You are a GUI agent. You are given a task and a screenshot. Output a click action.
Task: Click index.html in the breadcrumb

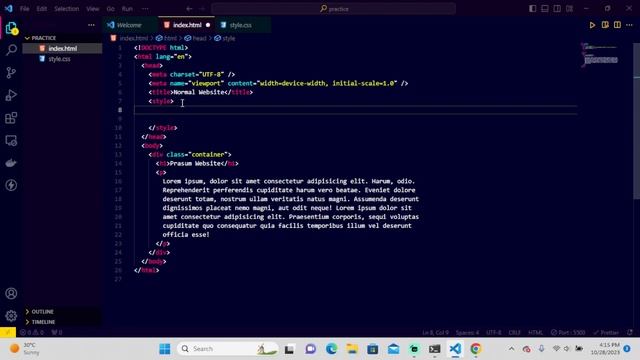pyautogui.click(x=133, y=38)
